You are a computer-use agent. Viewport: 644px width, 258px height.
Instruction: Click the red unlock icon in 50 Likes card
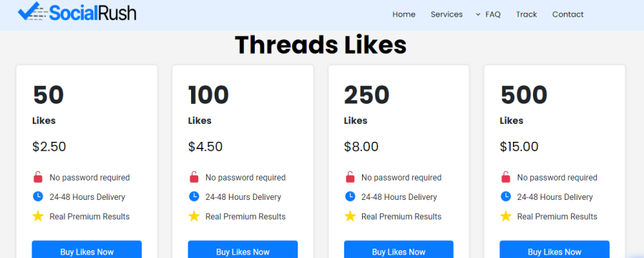[38, 177]
